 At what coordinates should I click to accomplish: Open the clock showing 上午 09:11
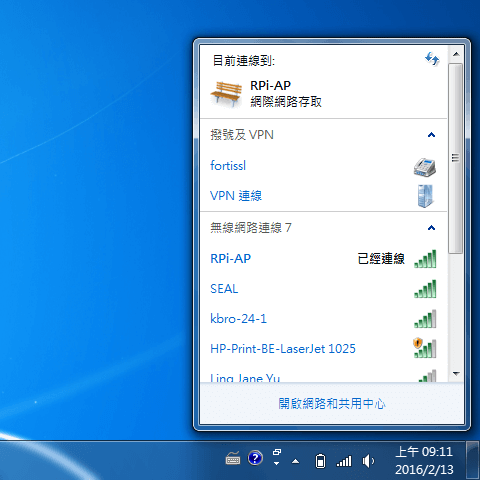[424, 461]
